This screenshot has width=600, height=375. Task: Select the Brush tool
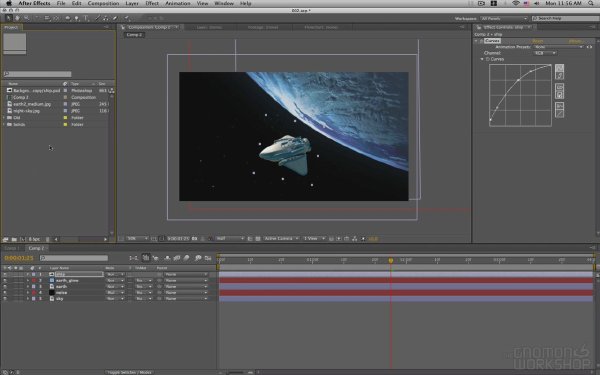(98, 18)
